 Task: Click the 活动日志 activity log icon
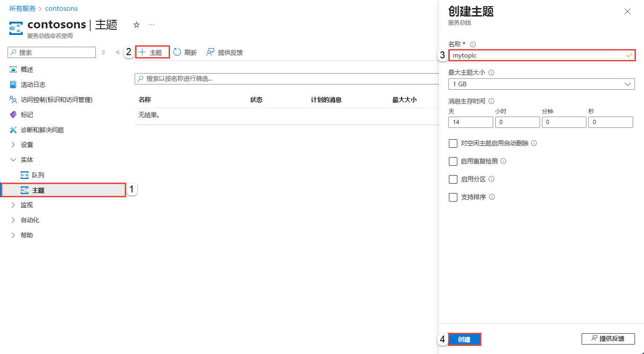click(13, 84)
